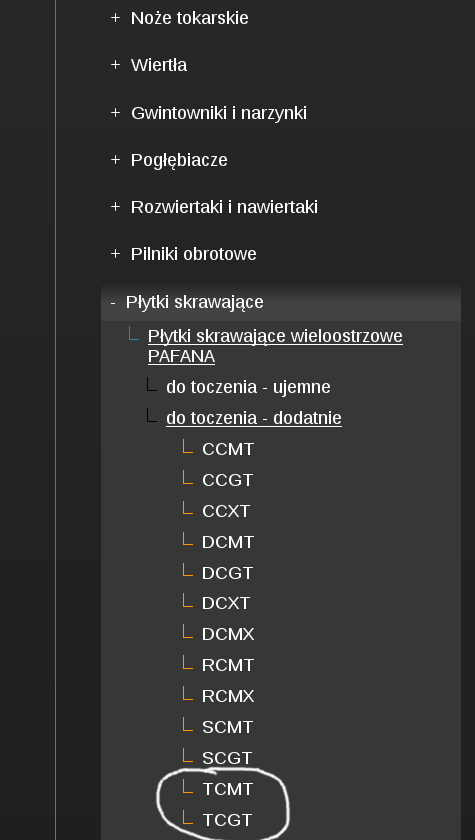The image size is (475, 840).
Task: Open the DCMX subcategory
Action: (228, 634)
